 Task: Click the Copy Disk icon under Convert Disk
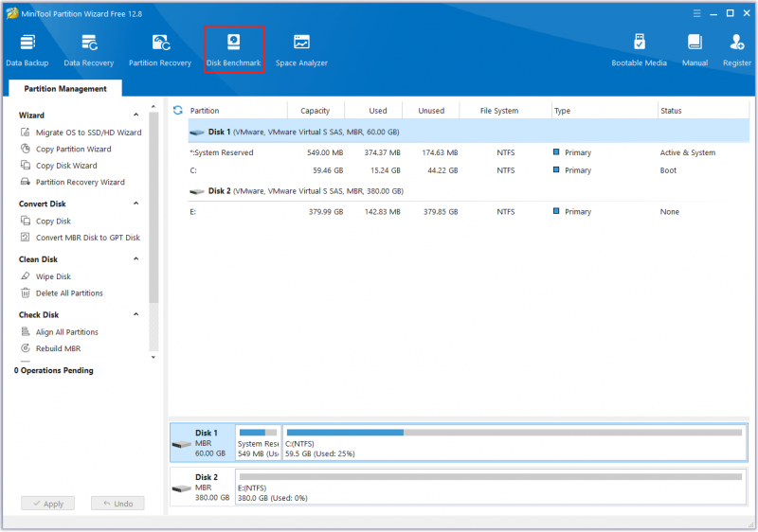(x=26, y=221)
